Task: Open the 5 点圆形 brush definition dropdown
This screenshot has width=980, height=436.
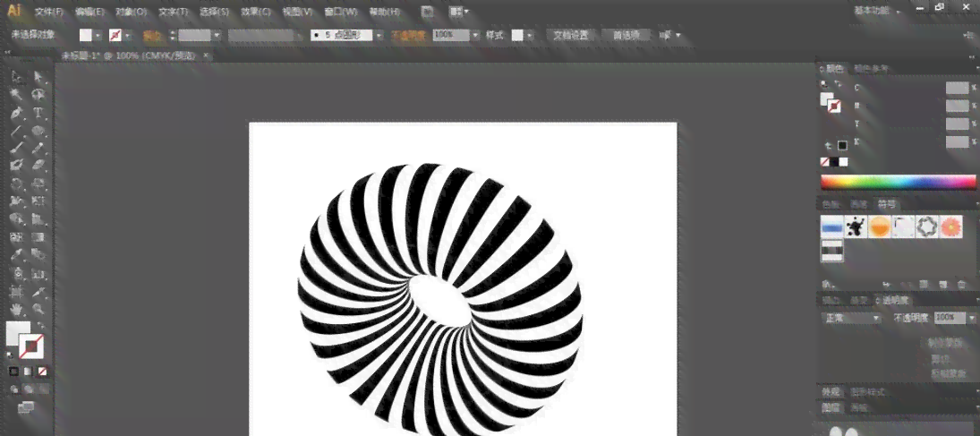Action: pyautogui.click(x=378, y=36)
